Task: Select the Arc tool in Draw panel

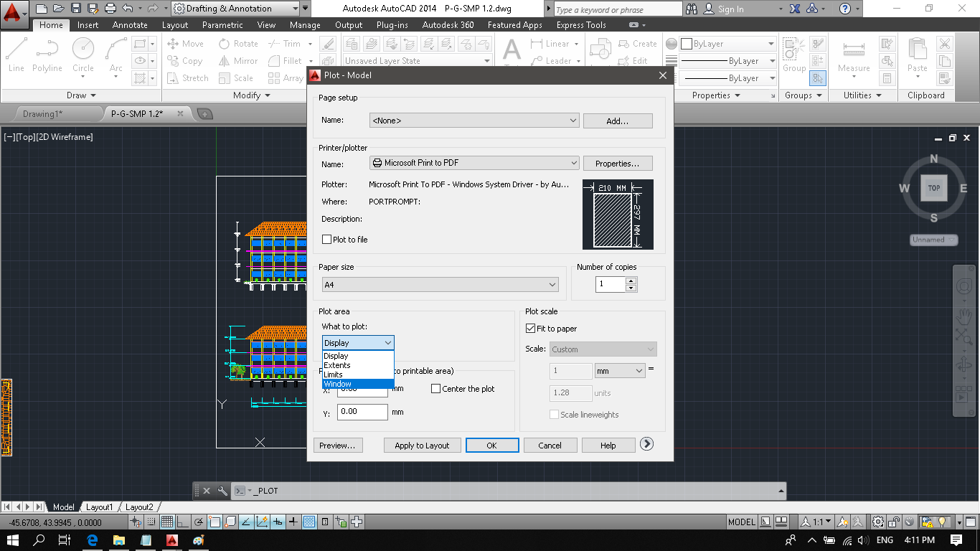Action: coord(116,56)
